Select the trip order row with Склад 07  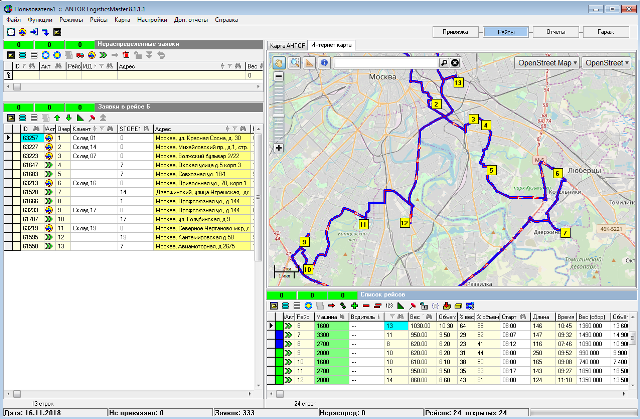[x=129, y=156]
